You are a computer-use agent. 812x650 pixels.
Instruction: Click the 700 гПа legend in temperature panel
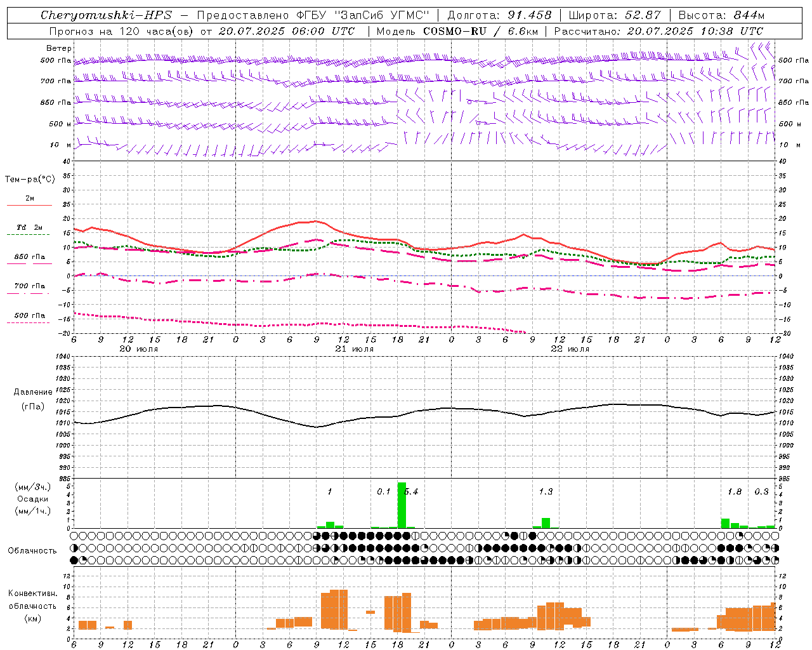click(29, 286)
